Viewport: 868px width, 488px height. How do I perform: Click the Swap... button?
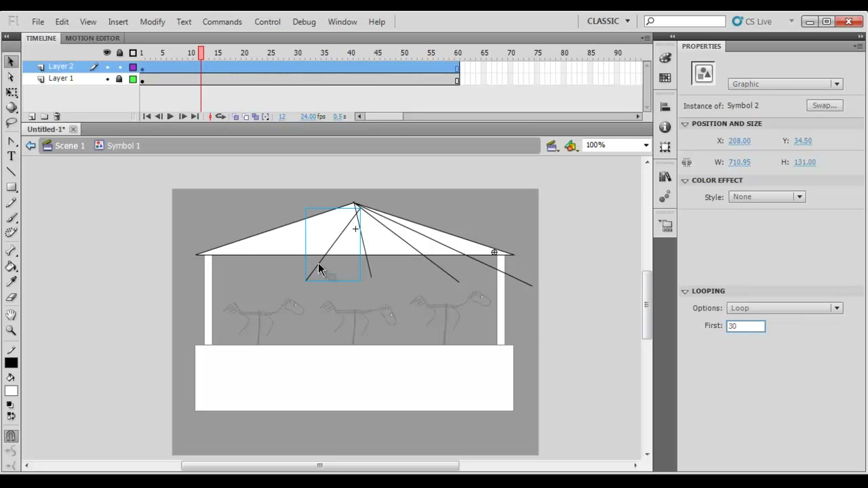[x=825, y=106]
